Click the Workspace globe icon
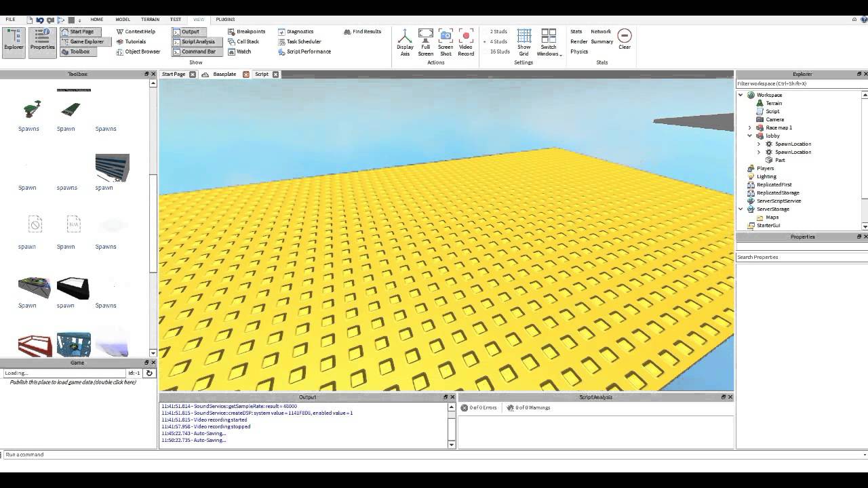Image resolution: width=868 pixels, height=488 pixels. coord(751,95)
